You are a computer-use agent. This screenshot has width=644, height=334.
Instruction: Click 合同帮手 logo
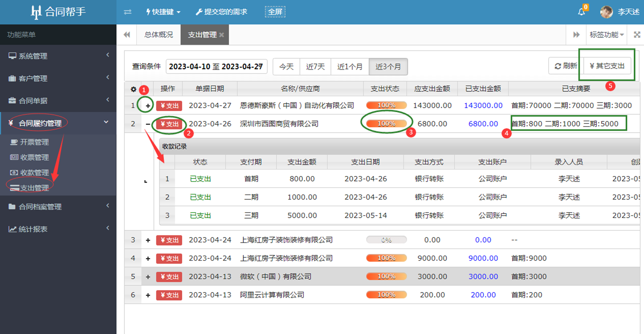(58, 12)
